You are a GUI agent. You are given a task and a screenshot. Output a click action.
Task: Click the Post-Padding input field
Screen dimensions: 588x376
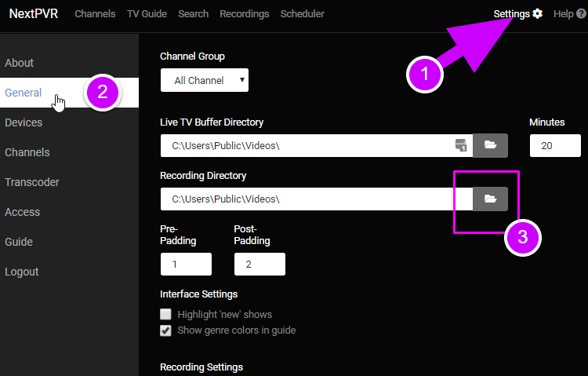(x=260, y=264)
